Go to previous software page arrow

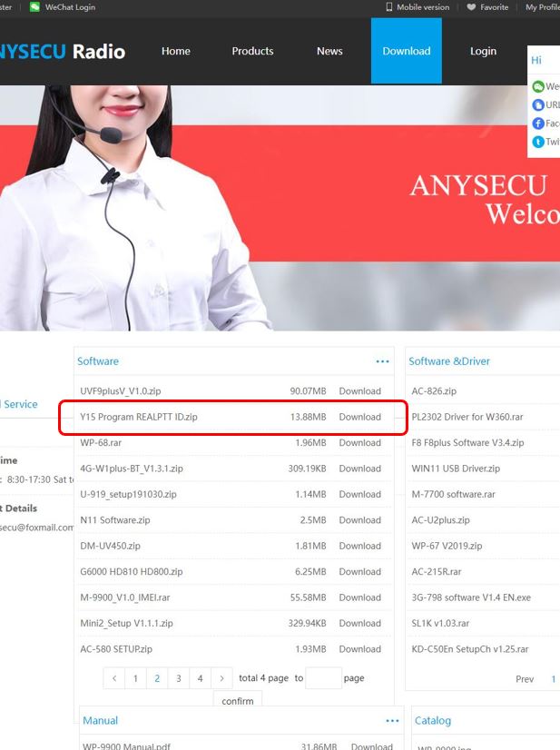pyautogui.click(x=114, y=678)
